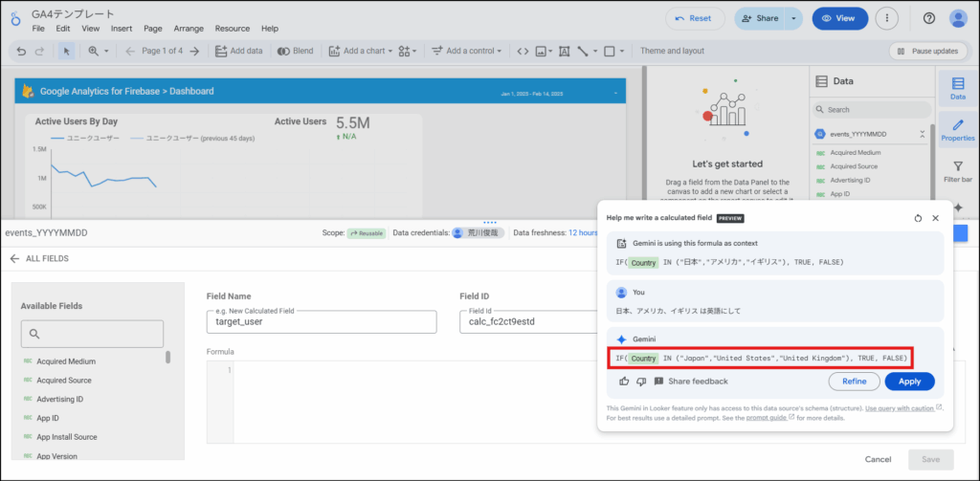
Task: Insert a URL embed with the code icon
Action: pyautogui.click(x=523, y=52)
